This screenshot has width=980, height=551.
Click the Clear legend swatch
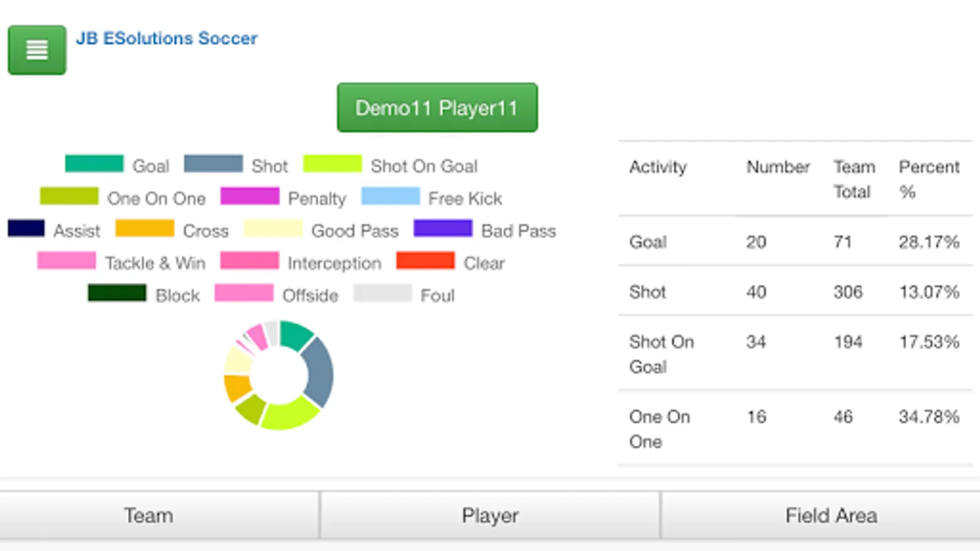(x=425, y=261)
